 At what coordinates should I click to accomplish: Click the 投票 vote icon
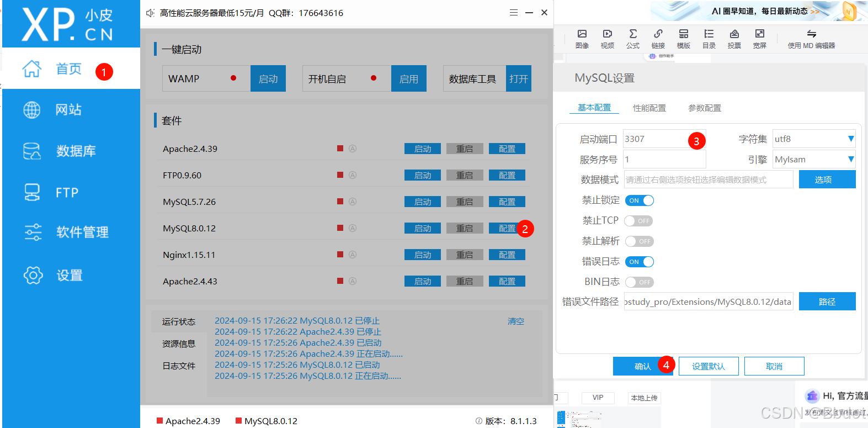coord(734,39)
